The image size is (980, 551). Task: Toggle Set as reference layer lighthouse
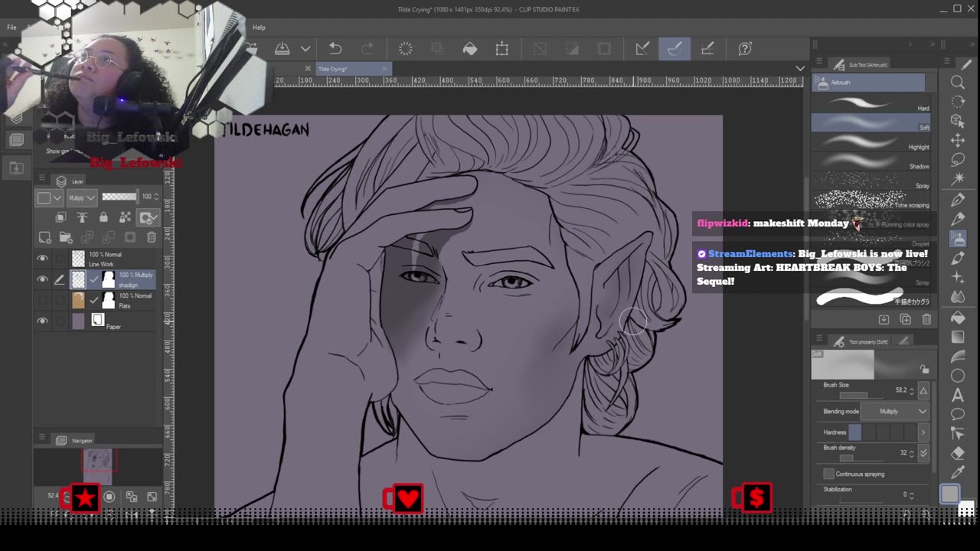pos(82,218)
